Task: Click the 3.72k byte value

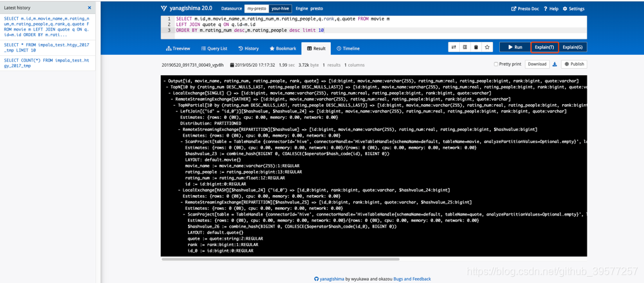Action: click(x=309, y=65)
